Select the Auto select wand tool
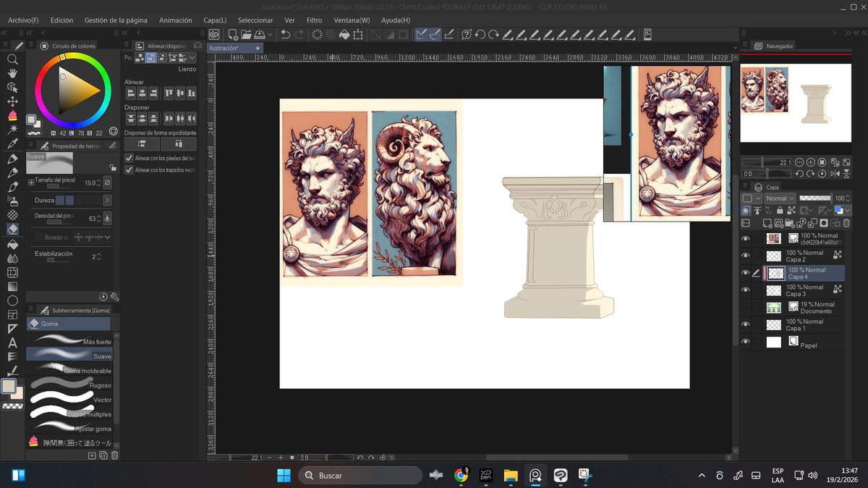This screenshot has width=868, height=488. [x=12, y=130]
